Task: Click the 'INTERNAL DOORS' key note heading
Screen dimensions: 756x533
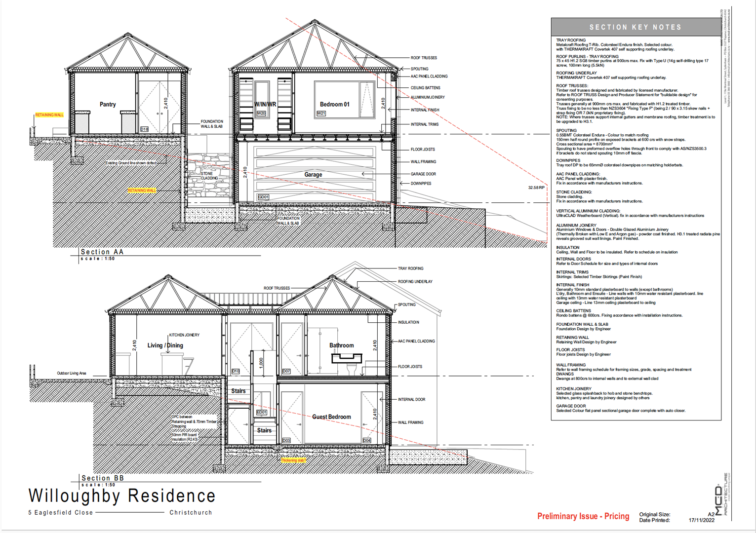Action: pos(573,259)
